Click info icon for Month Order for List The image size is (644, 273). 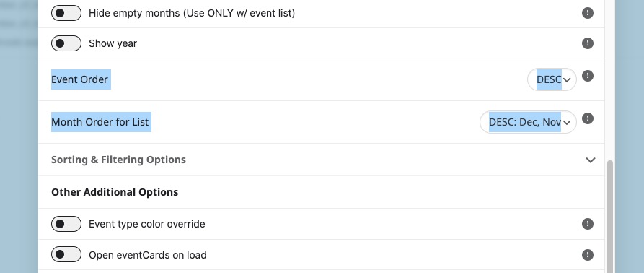(x=588, y=119)
